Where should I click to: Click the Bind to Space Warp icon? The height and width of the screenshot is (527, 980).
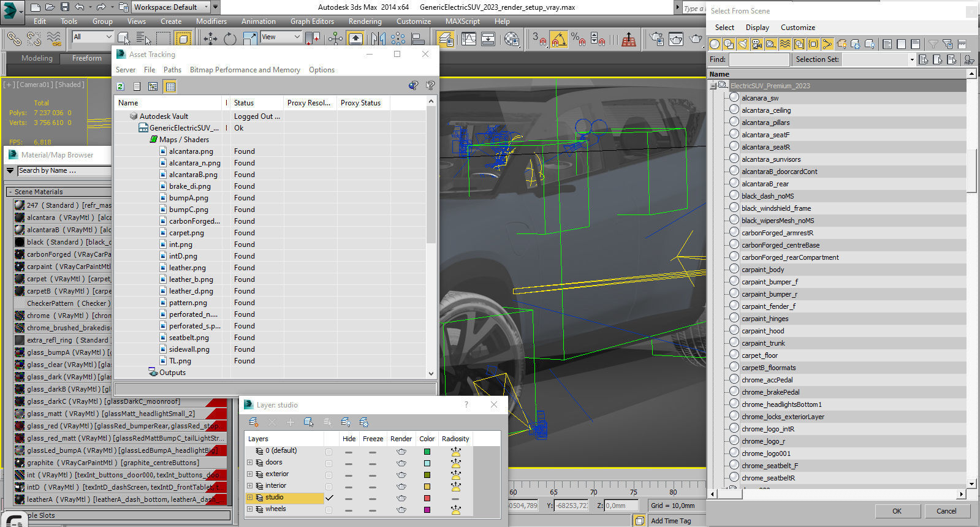pos(54,39)
